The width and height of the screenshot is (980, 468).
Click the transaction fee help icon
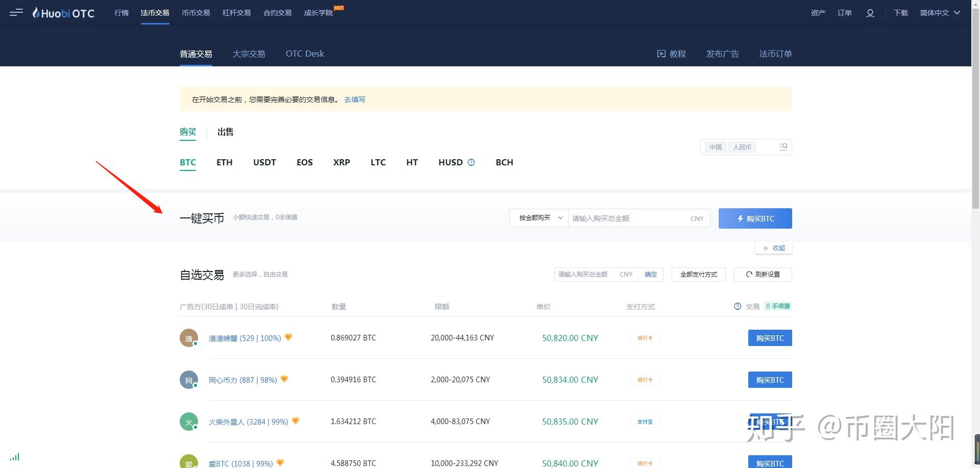(737, 306)
